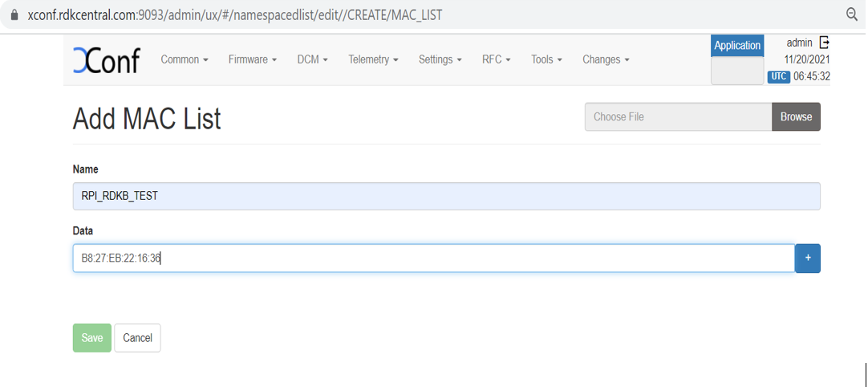The height and width of the screenshot is (387, 868).
Task: Click the Browse button
Action: point(796,116)
